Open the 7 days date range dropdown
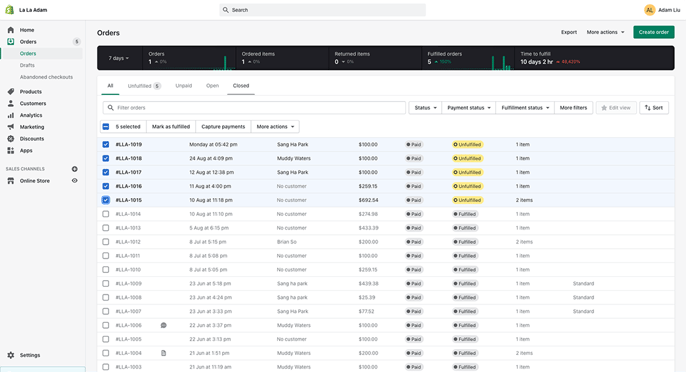 click(119, 58)
